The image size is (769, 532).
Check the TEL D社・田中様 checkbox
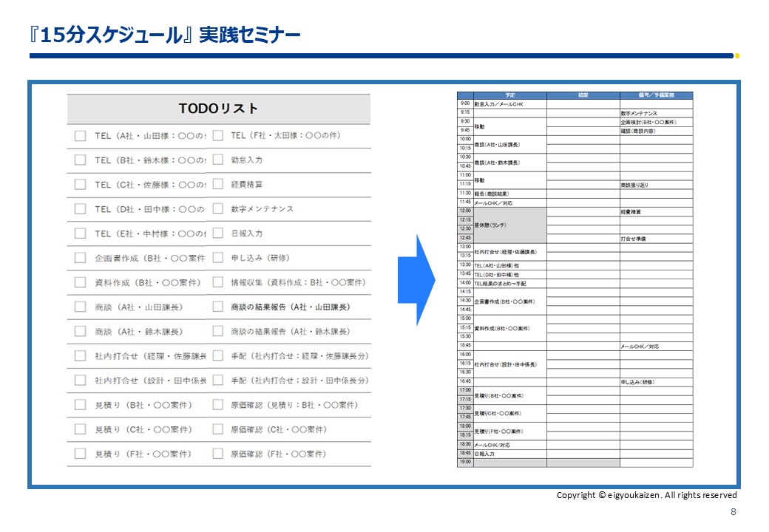pos(81,209)
